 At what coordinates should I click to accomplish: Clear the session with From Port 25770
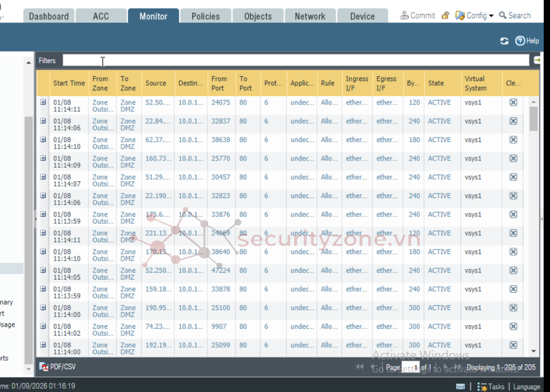tap(513, 158)
